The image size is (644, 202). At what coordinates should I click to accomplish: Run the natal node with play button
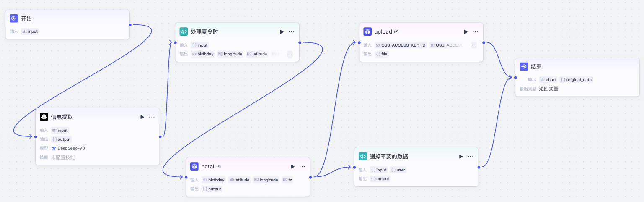pyautogui.click(x=292, y=166)
